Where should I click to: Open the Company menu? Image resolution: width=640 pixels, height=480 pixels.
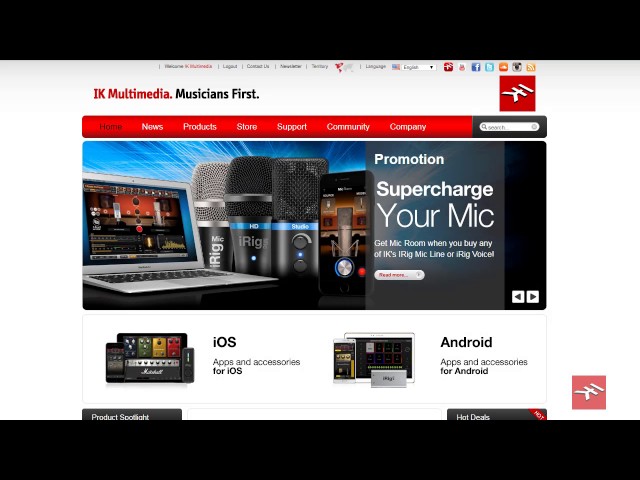[x=408, y=127]
